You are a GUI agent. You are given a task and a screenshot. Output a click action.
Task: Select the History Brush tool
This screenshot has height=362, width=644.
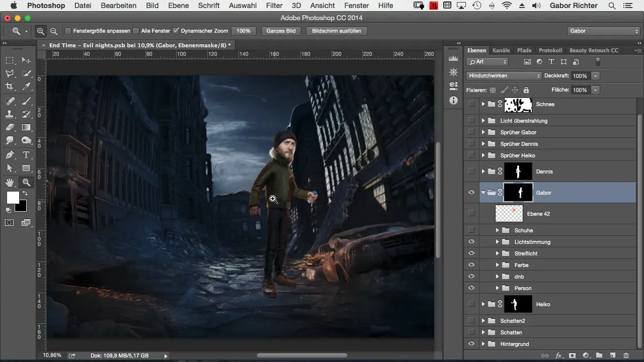point(26,114)
